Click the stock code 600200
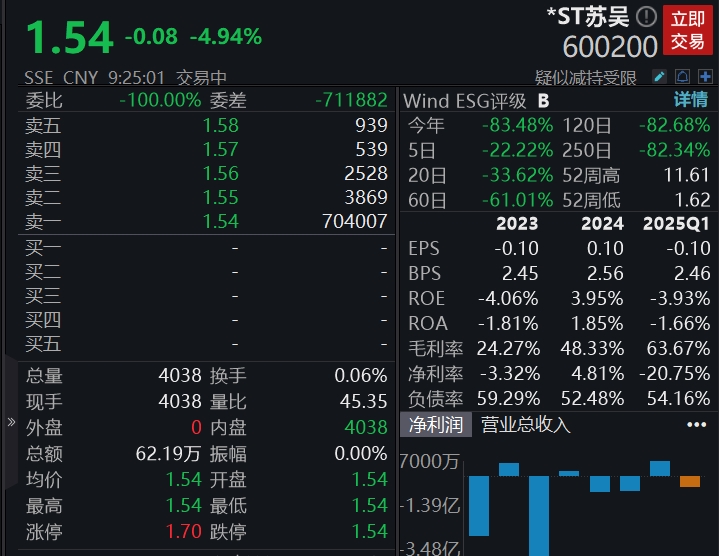 (610, 46)
